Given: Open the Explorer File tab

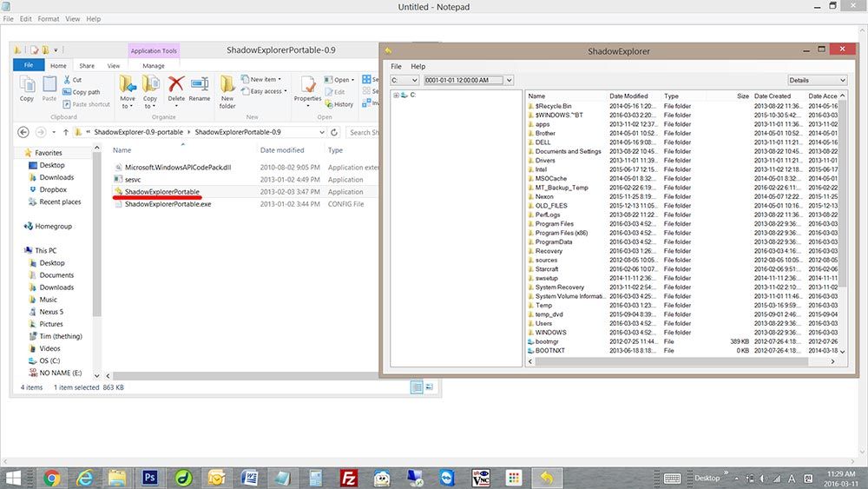Looking at the screenshot, I should pyautogui.click(x=29, y=65).
